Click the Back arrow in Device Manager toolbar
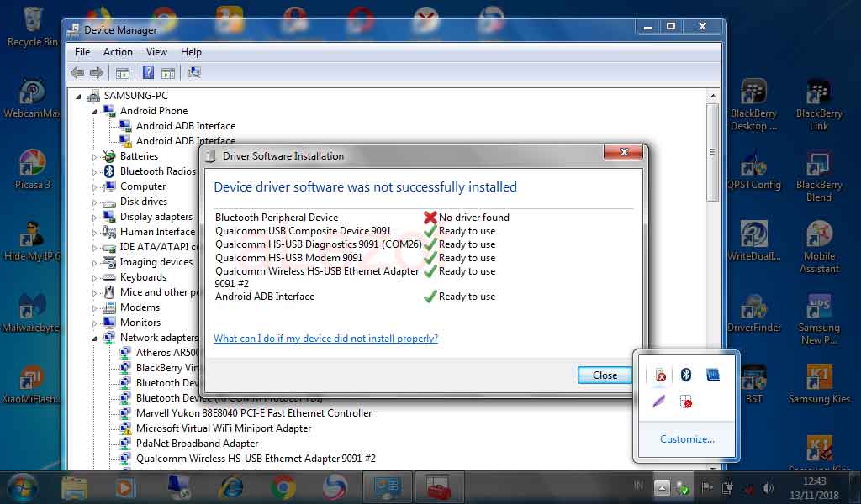Screen dimensions: 861x504 coord(77,72)
